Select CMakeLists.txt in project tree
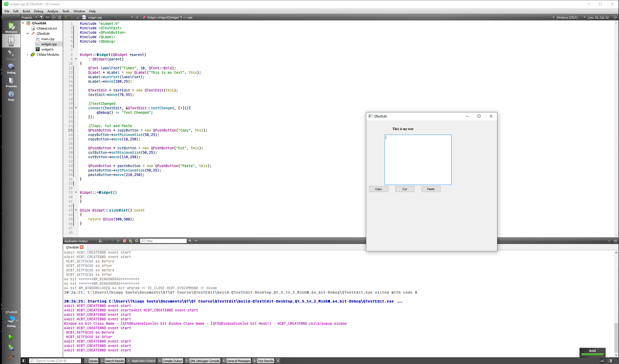This screenshot has width=619, height=364. pos(47,28)
